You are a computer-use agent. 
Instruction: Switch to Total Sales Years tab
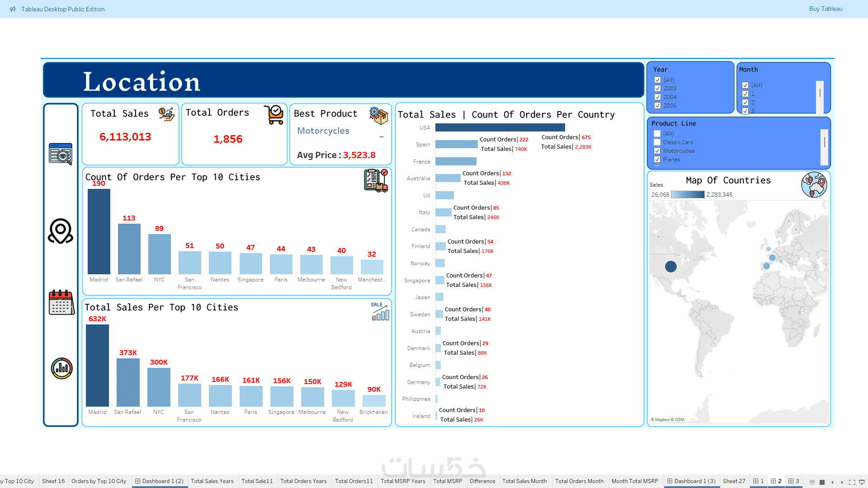point(212,481)
